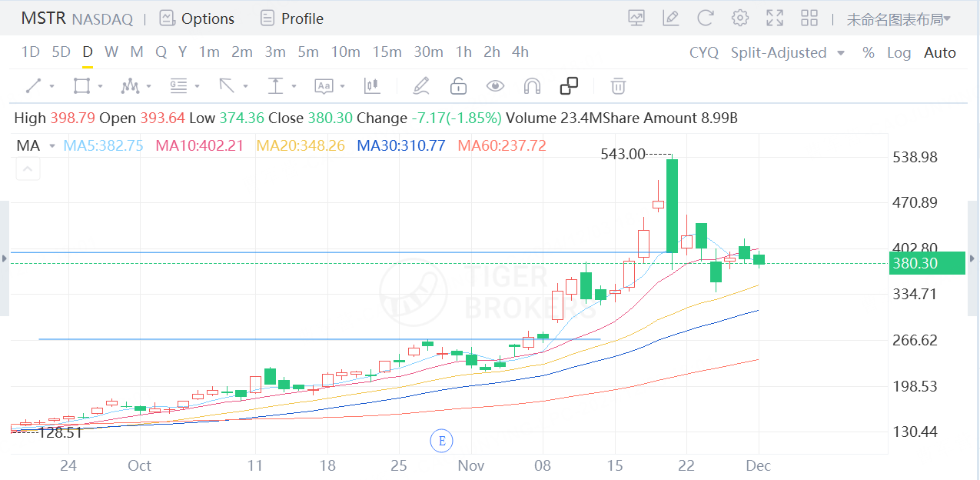
Task: Switch to the yearly Y timeframe
Action: (x=182, y=52)
